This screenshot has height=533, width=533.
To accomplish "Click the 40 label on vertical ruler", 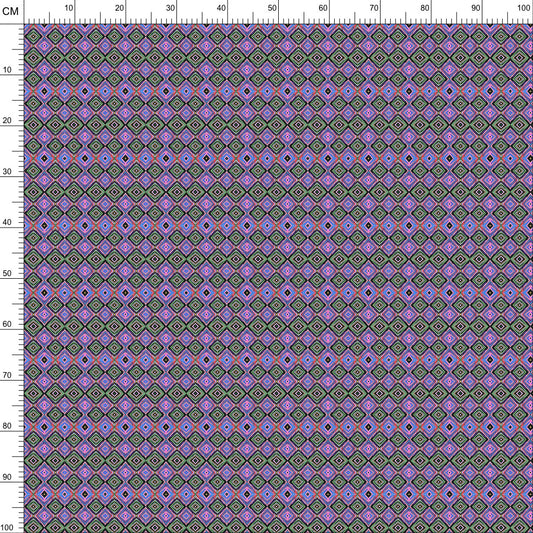I will (x=7, y=222).
